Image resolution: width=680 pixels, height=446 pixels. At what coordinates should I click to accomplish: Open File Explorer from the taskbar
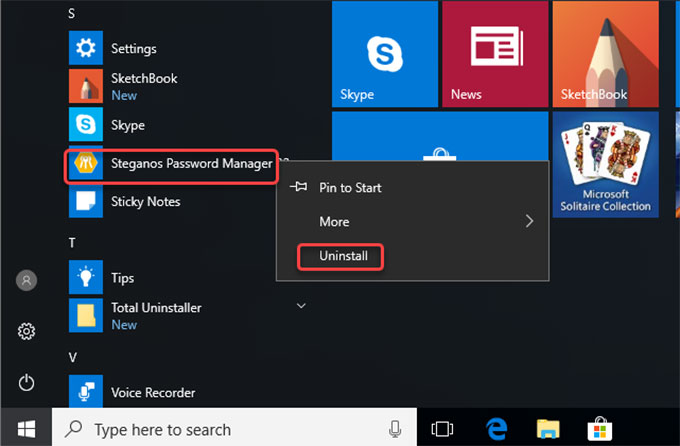click(x=548, y=429)
